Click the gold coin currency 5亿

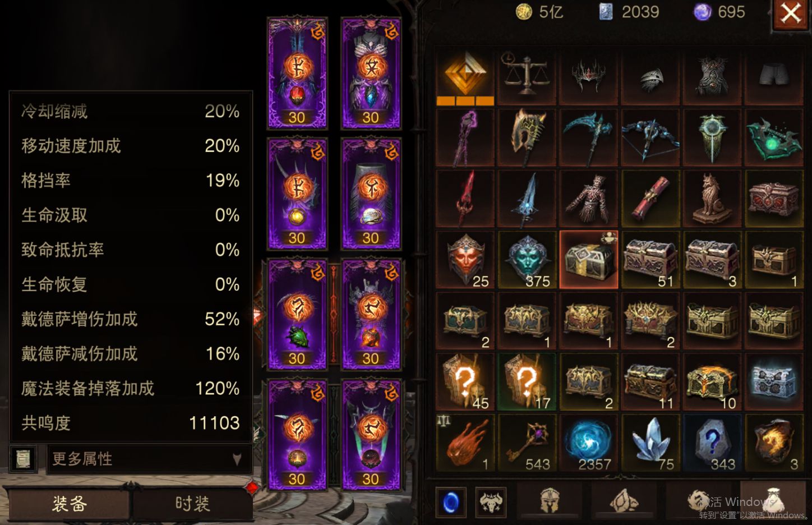click(539, 12)
